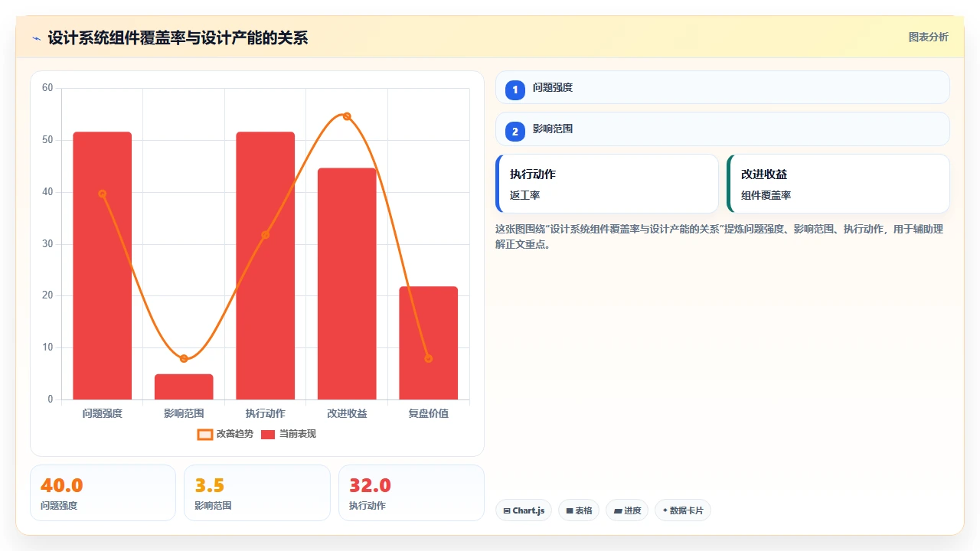Click the numbered badge 1 for 问题强度
Screen dimensions: 980x551
[515, 90]
